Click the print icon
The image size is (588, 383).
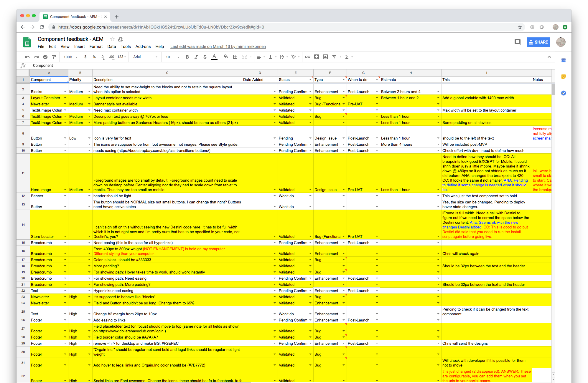[45, 57]
